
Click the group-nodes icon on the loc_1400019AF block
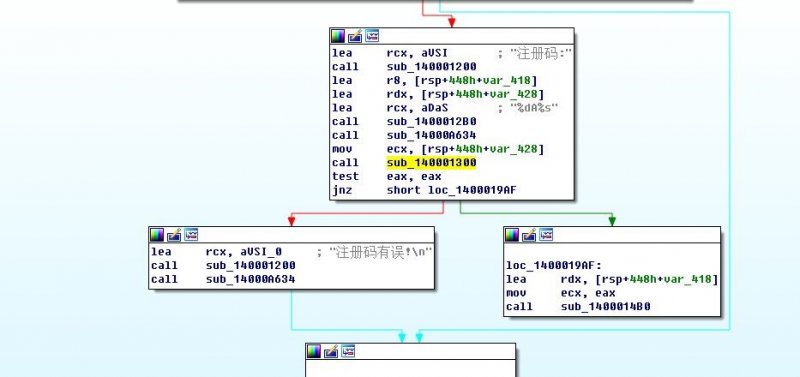coord(546,235)
